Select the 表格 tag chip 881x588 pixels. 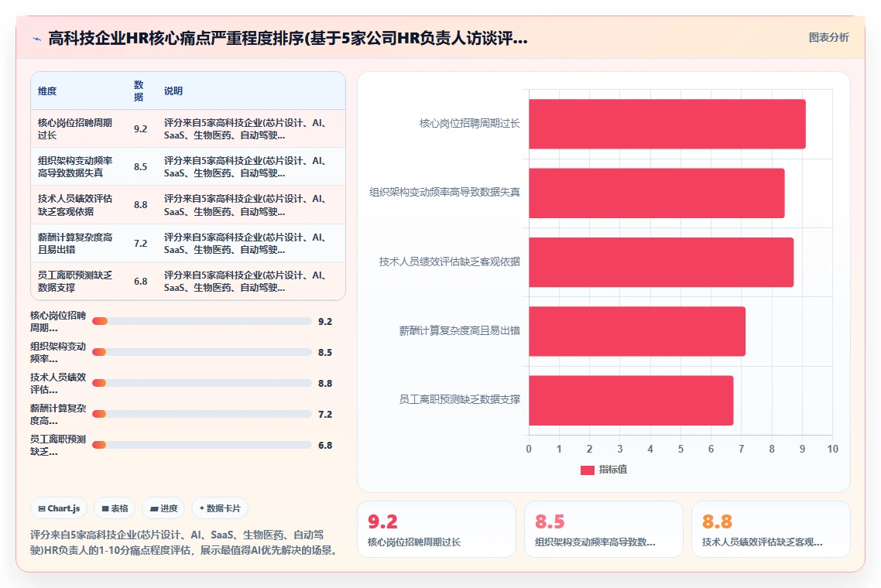coord(115,508)
